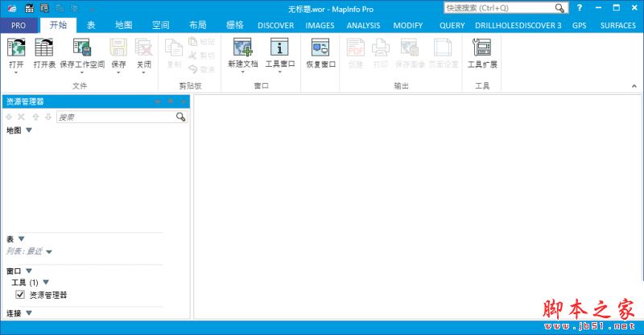Open the SURFACES ribbon tab
Screen dimensions: 644x335
pyautogui.click(x=617, y=26)
